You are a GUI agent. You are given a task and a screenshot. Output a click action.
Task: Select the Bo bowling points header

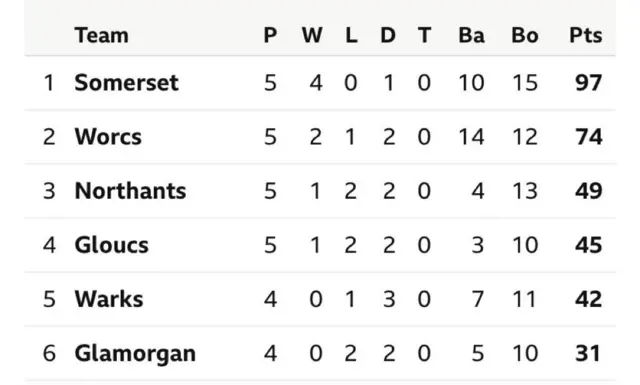(525, 35)
